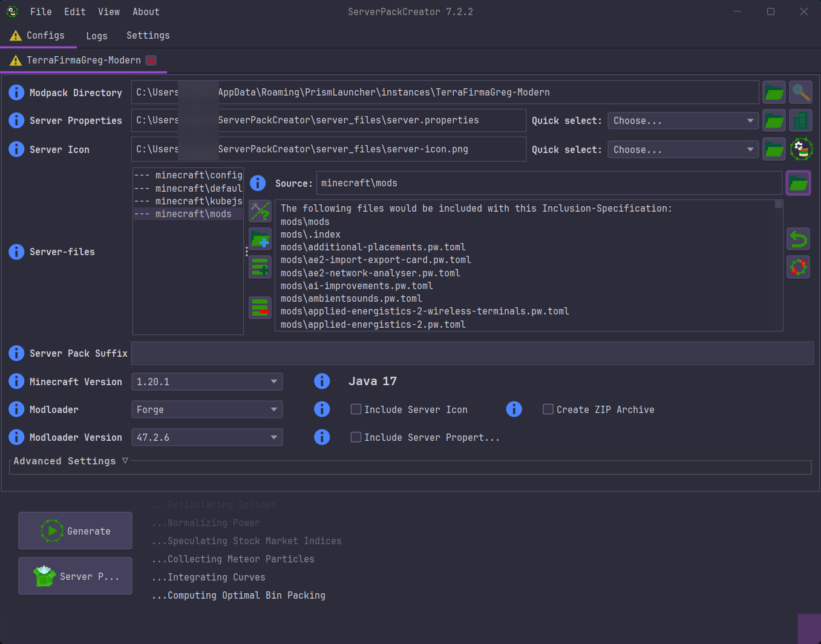This screenshot has width=821, height=644.
Task: Expand the Advanced Settings section
Action: 70,461
